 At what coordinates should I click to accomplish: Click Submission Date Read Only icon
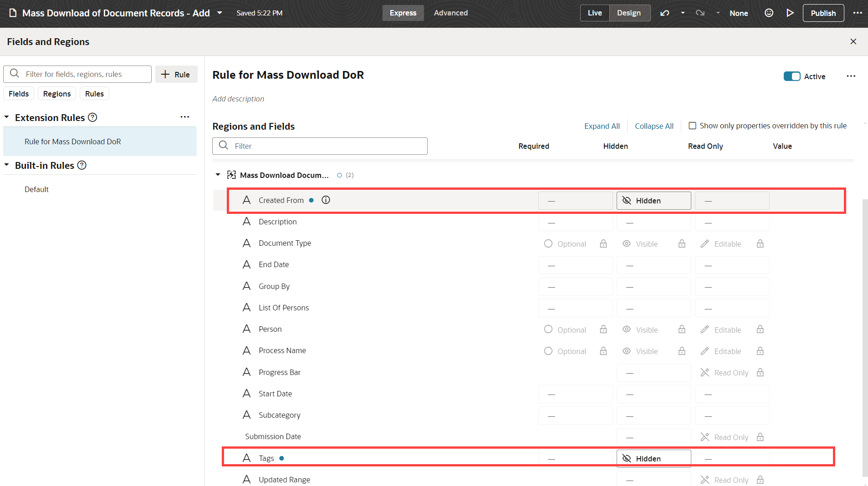(705, 437)
